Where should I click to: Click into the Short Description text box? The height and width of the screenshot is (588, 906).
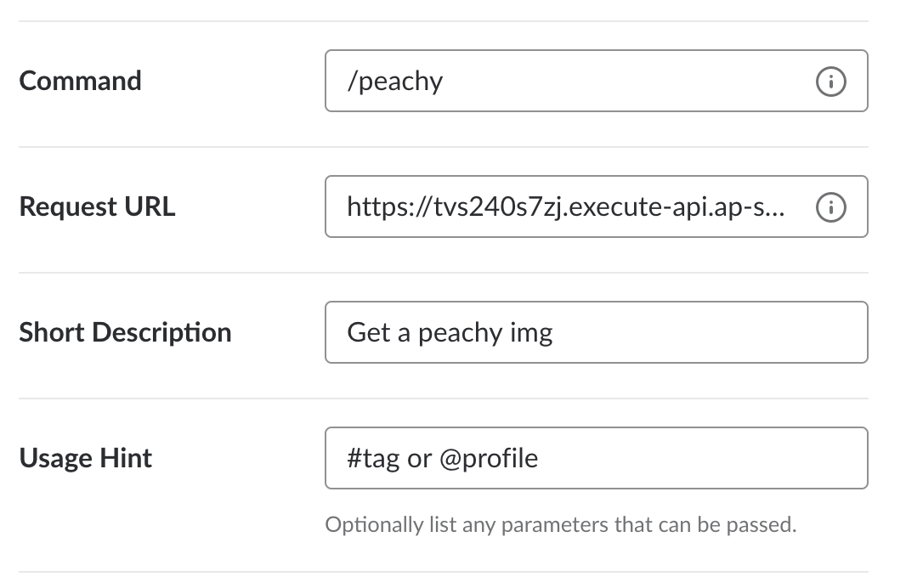[x=597, y=332]
